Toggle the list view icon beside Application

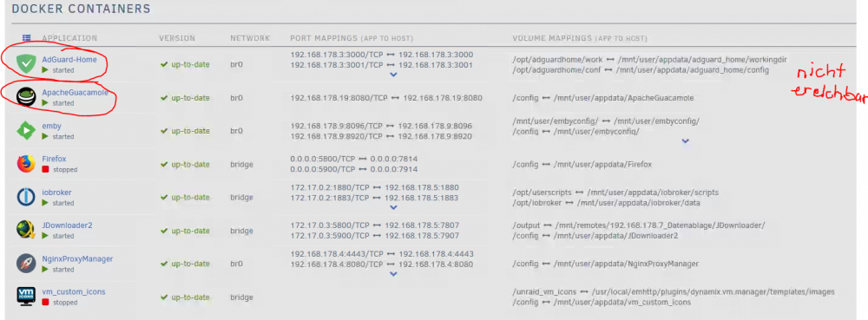pos(26,38)
